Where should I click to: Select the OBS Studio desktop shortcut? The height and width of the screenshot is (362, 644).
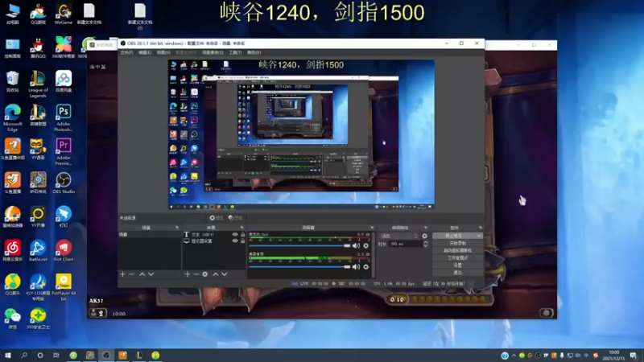(64, 183)
